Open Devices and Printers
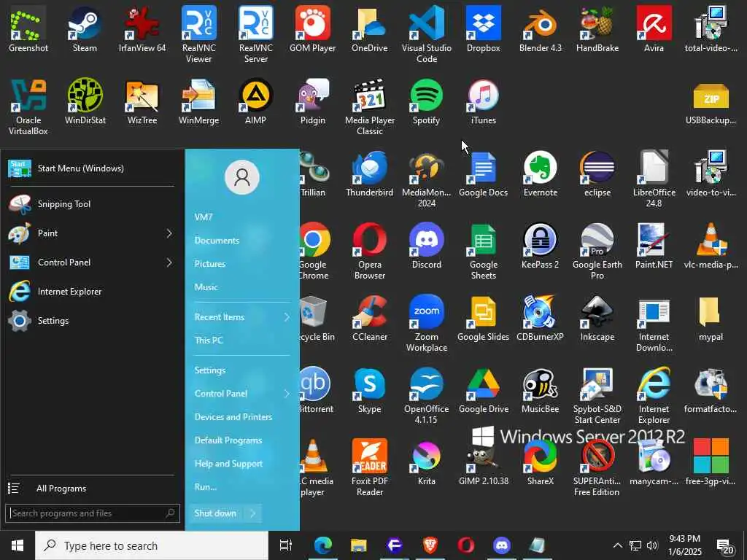Screen dimensions: 747x560 tap(233, 417)
